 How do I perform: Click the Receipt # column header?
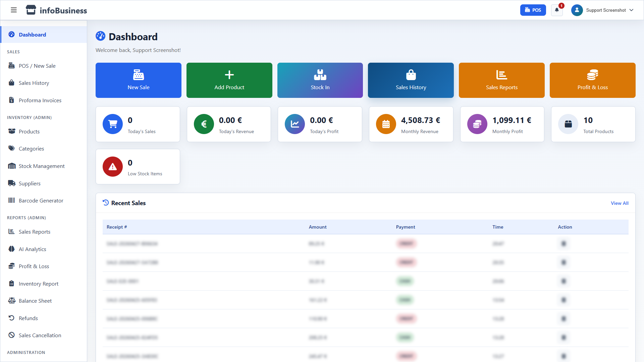pos(117,227)
